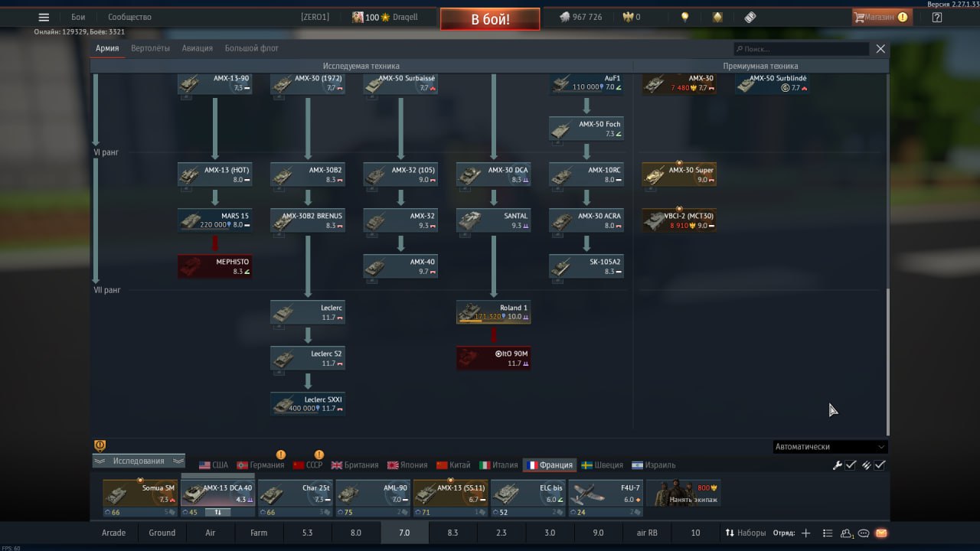Collapse the Исследования panel
980x551 pixels.
[139, 461]
